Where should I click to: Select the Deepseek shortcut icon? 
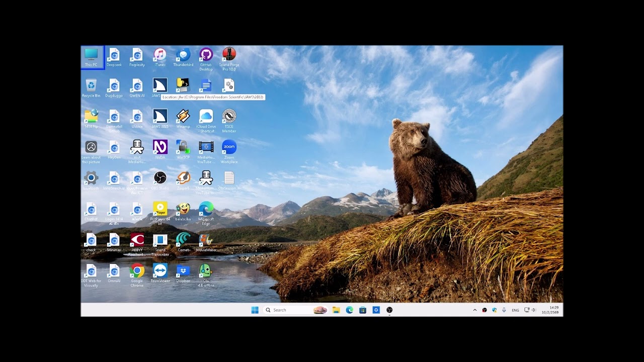[114, 57]
